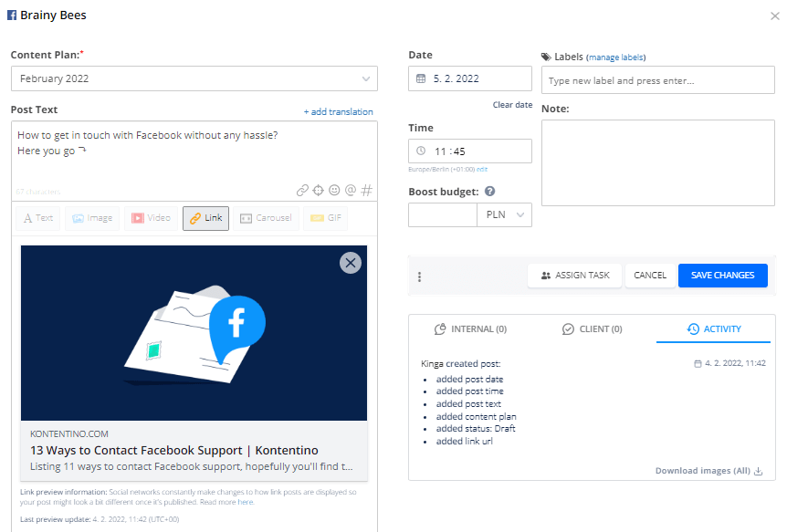Insert link via chain icon in post text
Viewport: 787px width, 532px height.
[x=302, y=190]
